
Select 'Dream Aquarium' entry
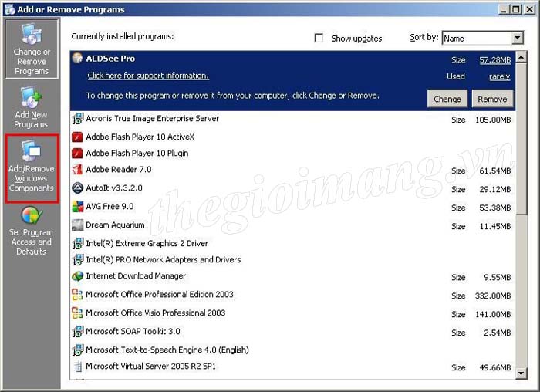coord(115,225)
